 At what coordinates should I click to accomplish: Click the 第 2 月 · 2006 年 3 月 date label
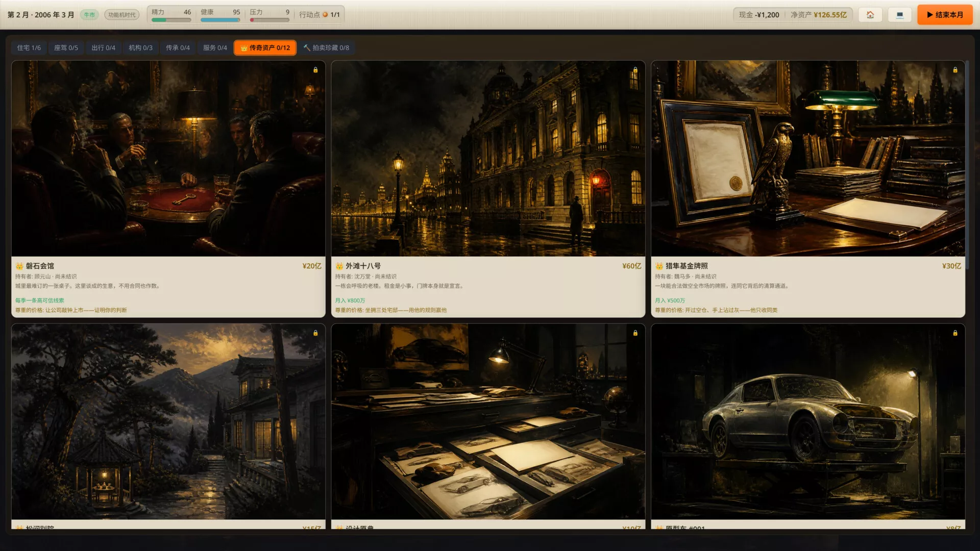click(x=41, y=15)
